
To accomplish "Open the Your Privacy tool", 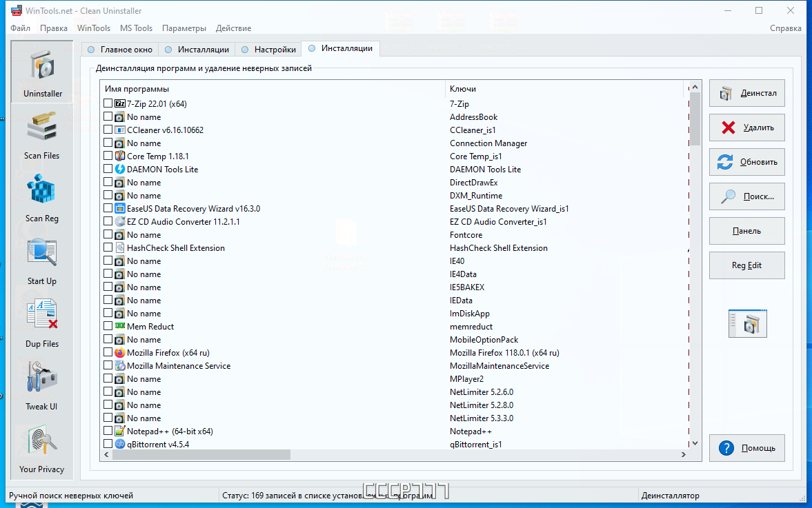I will (42, 448).
